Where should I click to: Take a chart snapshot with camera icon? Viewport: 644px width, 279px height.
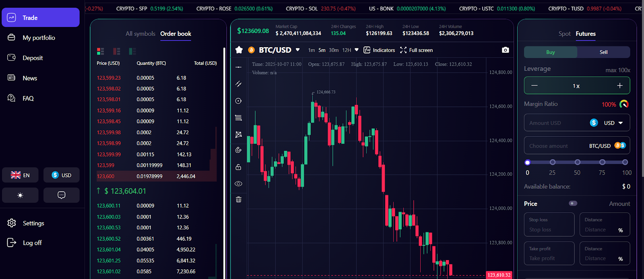(505, 50)
